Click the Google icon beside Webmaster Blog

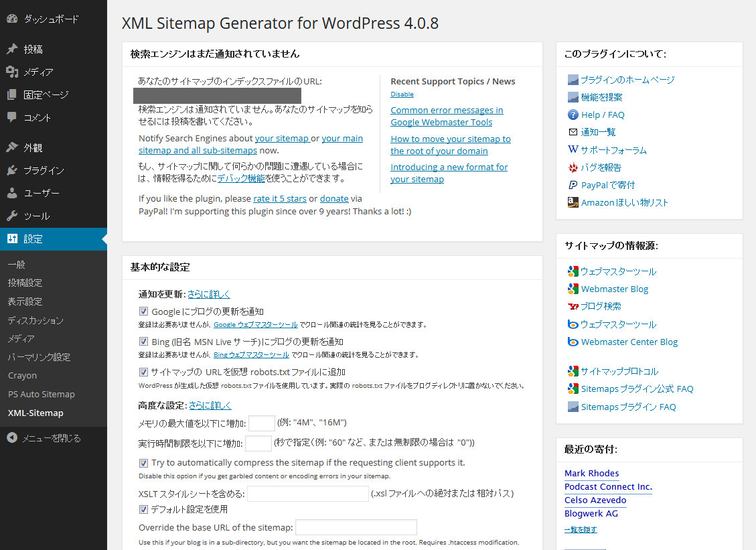tap(573, 289)
